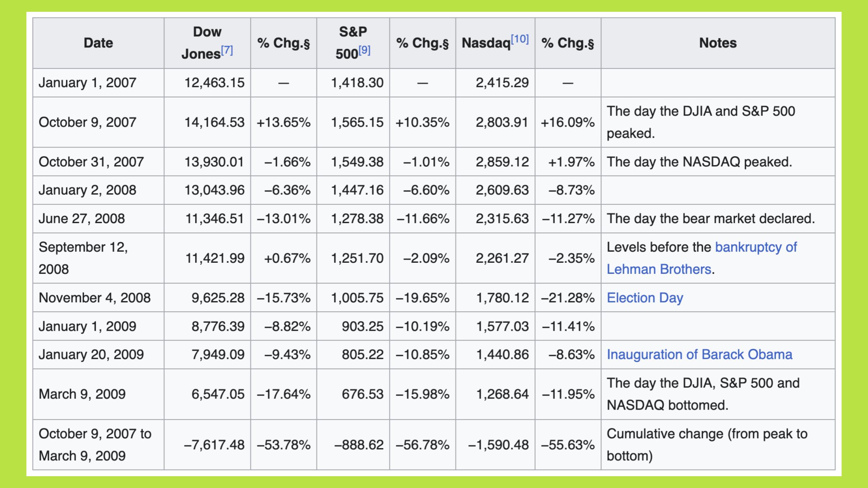
Task: Click the Date column header
Action: [x=98, y=43]
